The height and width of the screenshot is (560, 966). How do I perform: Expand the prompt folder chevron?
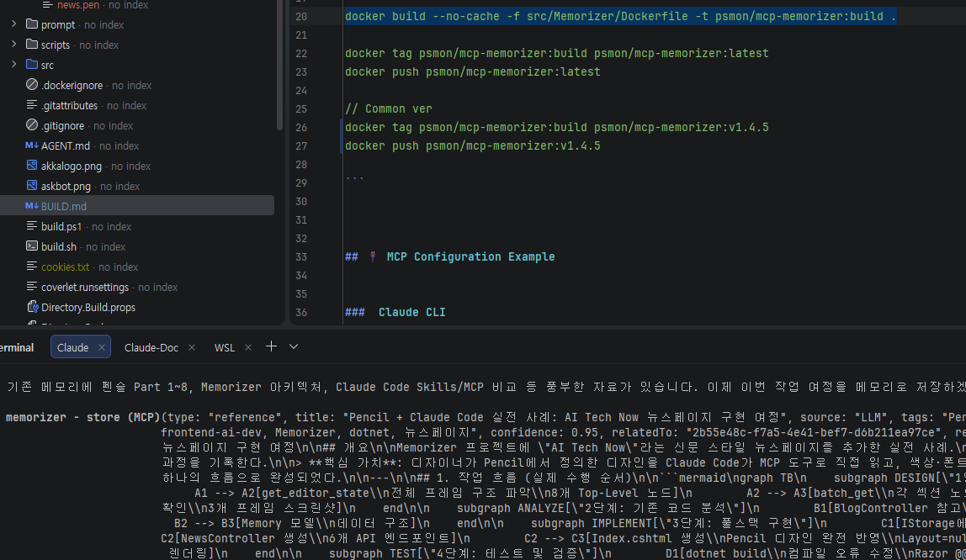(13, 24)
